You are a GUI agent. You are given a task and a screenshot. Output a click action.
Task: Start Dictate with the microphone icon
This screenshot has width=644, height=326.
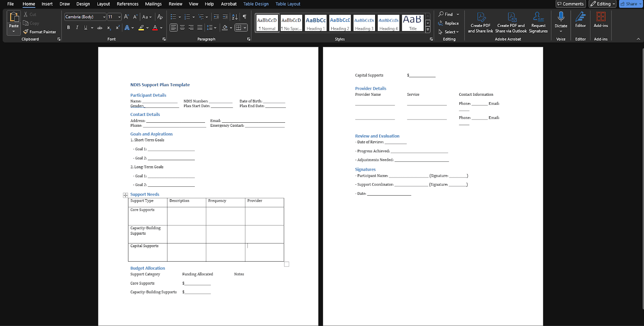[x=561, y=17]
